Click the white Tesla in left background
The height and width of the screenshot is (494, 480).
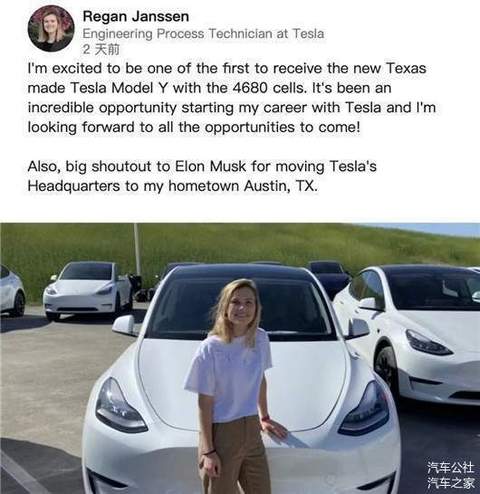click(x=88, y=289)
